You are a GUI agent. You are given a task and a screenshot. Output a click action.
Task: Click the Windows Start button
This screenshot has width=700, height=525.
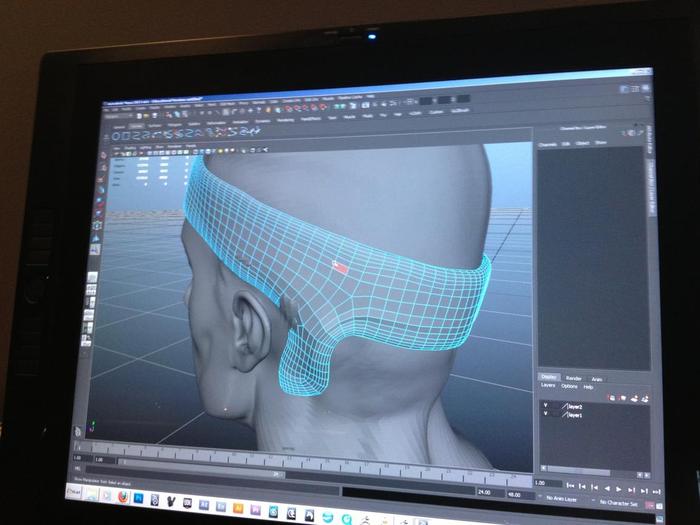pos(75,492)
